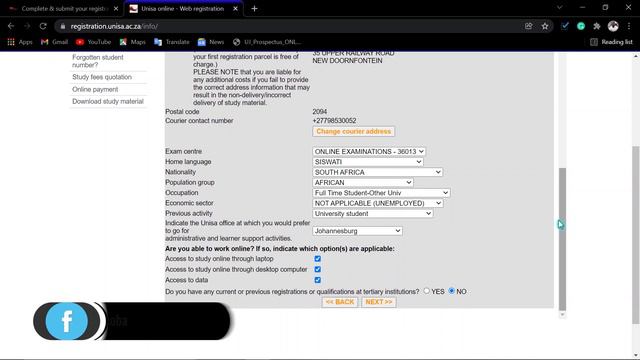Switch to Complete & submit your registration tab
This screenshot has width=640, height=360.
[x=63, y=9]
